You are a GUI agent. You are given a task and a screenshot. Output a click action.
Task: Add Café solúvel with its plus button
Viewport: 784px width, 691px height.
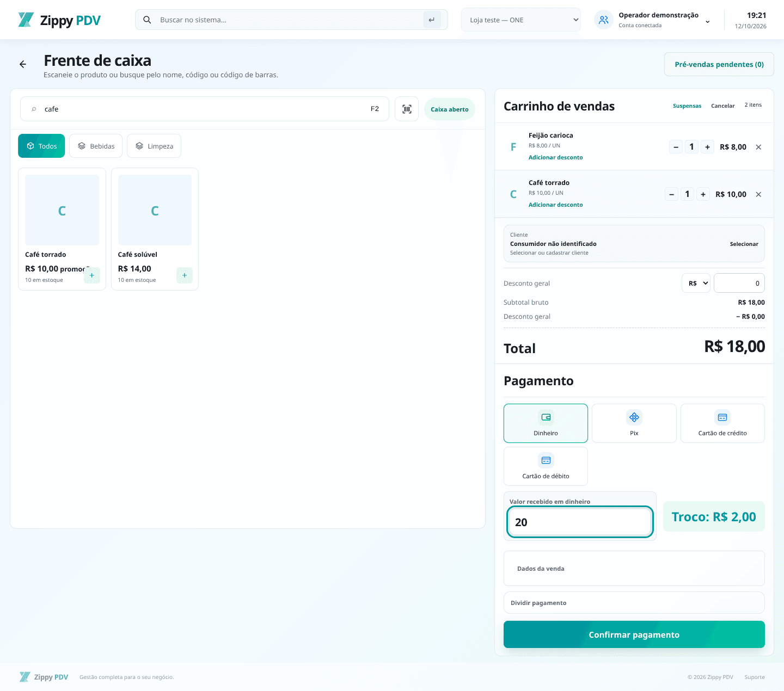(x=185, y=275)
